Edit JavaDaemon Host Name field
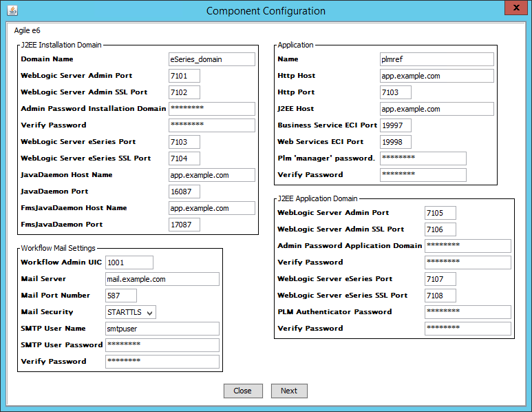 [212, 175]
